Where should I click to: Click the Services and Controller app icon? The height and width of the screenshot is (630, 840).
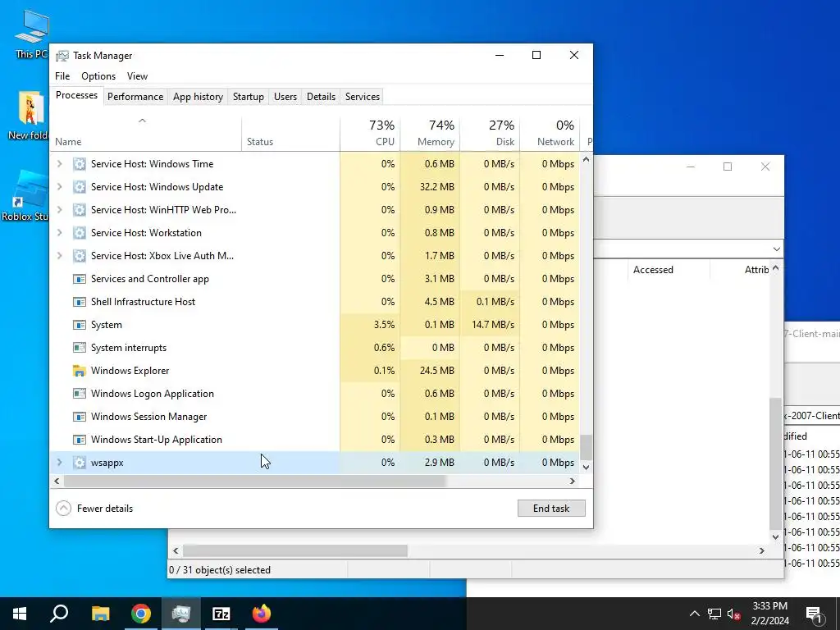[x=80, y=279]
